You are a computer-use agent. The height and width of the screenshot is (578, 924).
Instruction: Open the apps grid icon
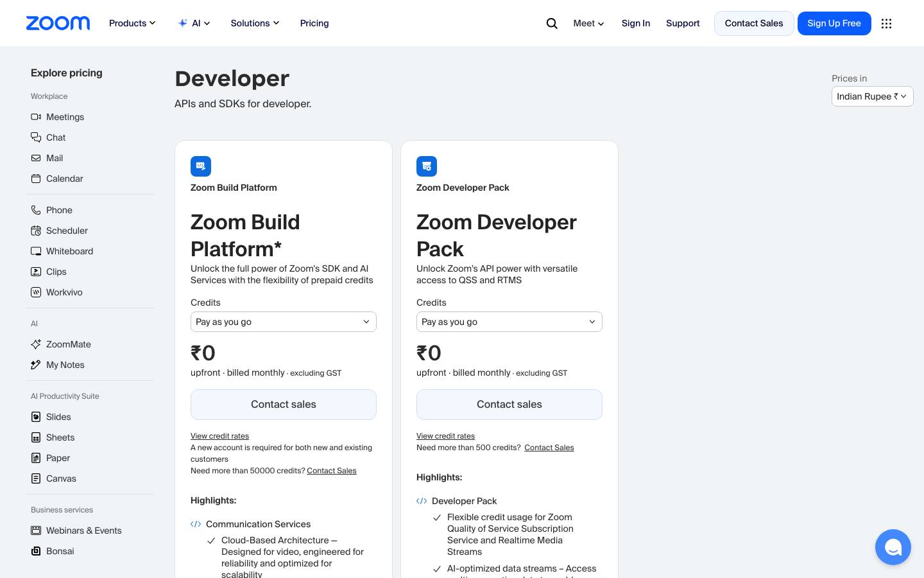tap(886, 23)
